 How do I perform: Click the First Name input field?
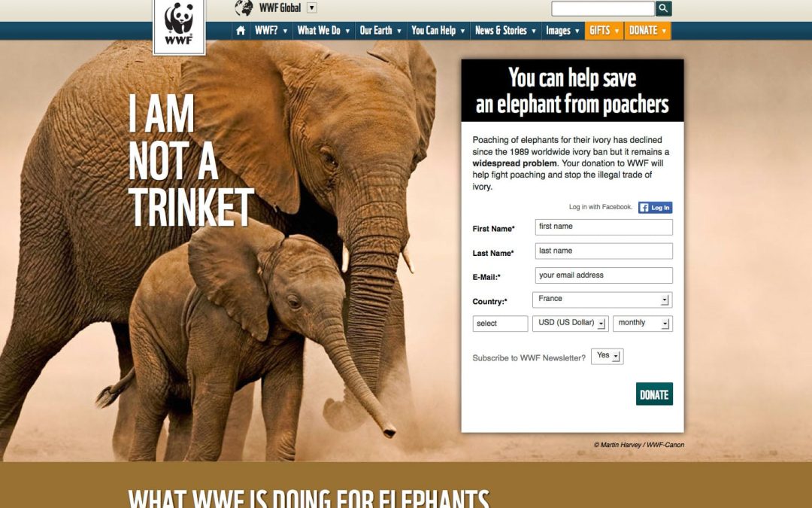click(604, 227)
